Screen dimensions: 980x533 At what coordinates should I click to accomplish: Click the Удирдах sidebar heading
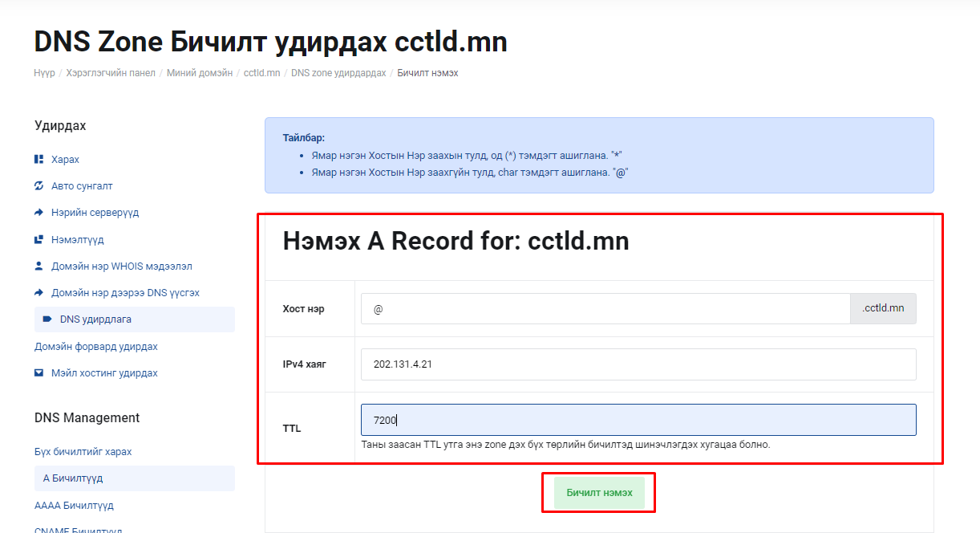(60, 126)
